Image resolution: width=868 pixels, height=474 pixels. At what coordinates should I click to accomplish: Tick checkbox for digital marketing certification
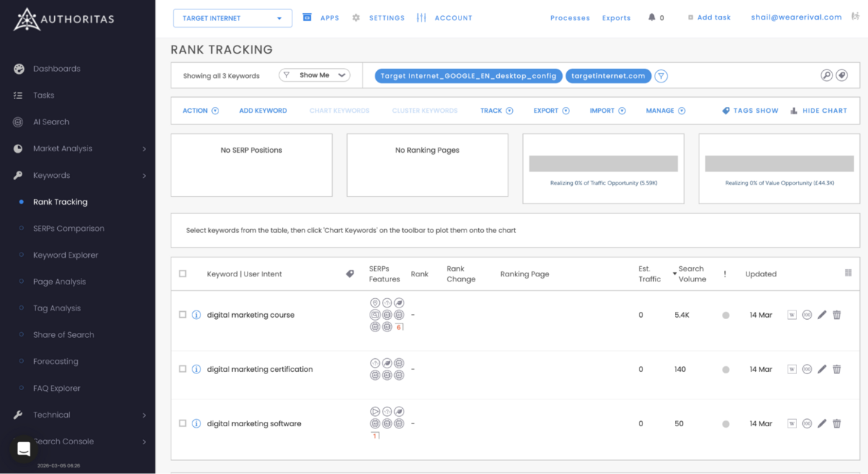click(182, 369)
